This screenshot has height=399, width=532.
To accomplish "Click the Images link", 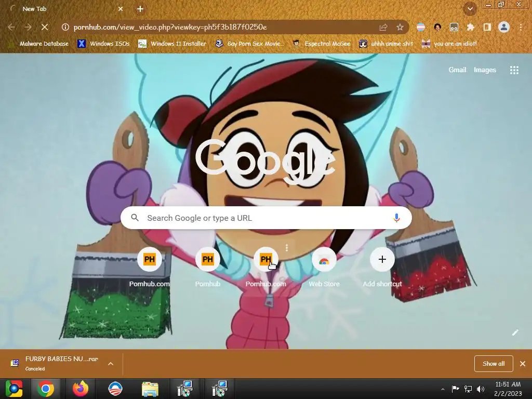I will [x=485, y=70].
